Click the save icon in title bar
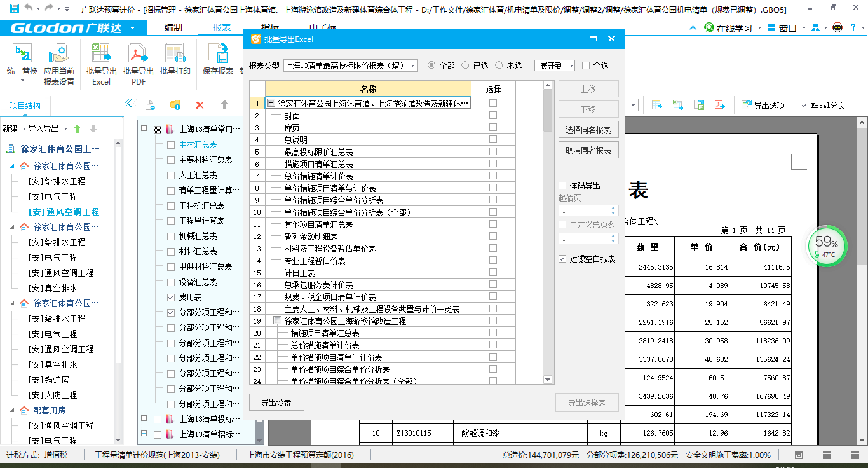Viewport: 868px width, 468px height. coord(14,9)
